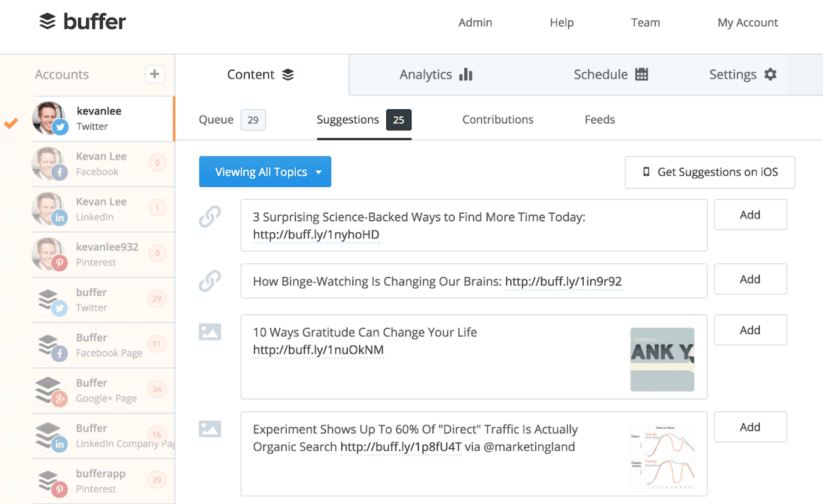Click kevanlee Twitter profile avatar
Image resolution: width=823 pixels, height=504 pixels.
50,118
